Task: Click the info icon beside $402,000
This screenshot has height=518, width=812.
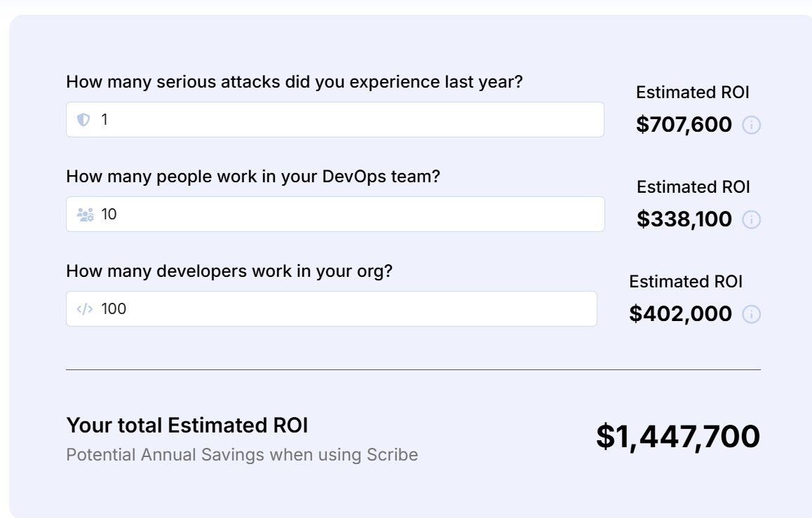Action: pos(752,314)
